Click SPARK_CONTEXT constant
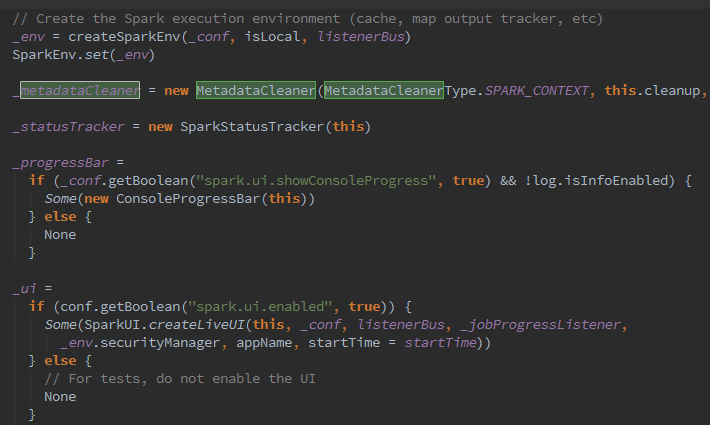The height and width of the screenshot is (425, 710). (537, 91)
